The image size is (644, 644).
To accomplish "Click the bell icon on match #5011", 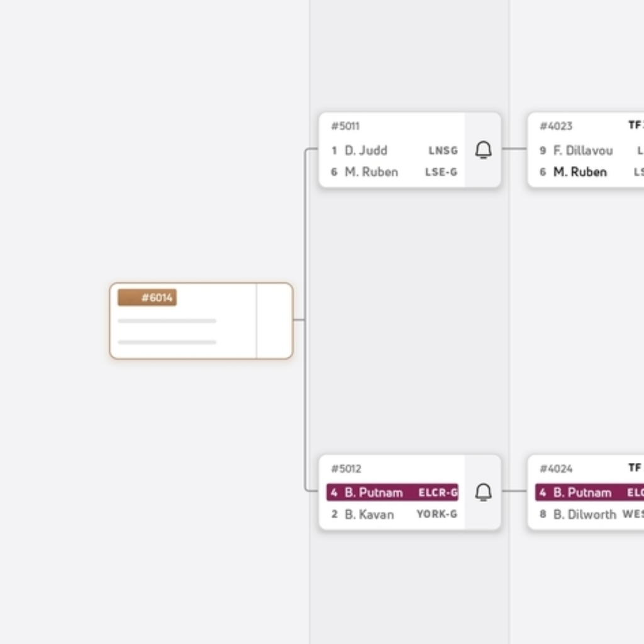I will coord(483,150).
